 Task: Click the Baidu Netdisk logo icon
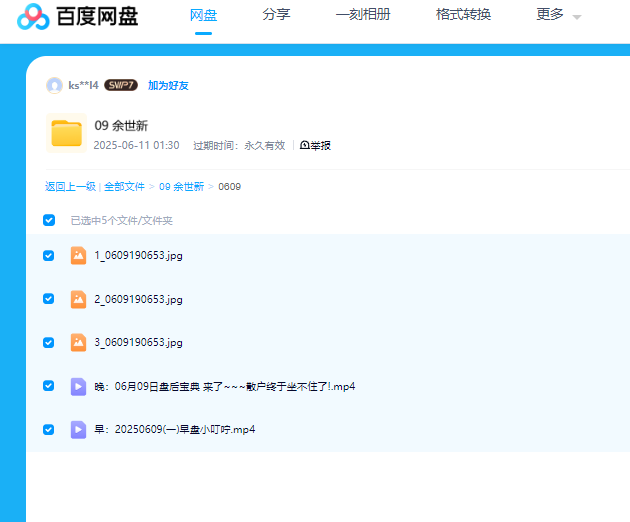tap(33, 17)
